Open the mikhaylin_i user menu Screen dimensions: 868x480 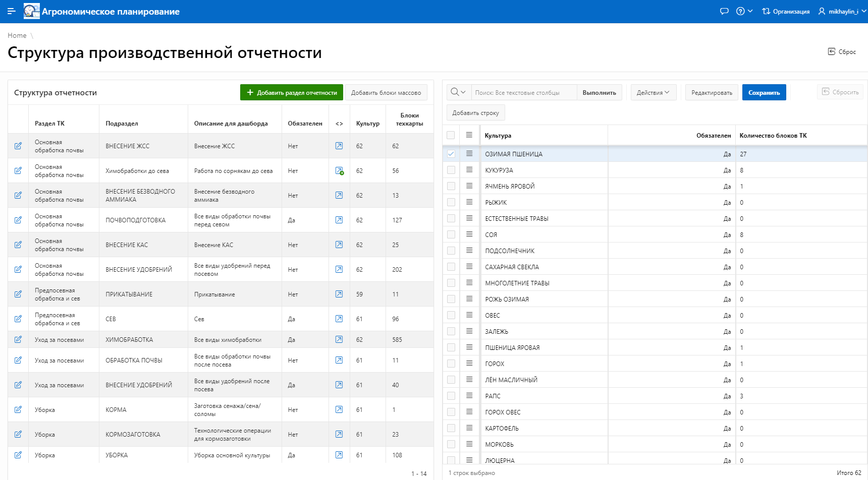tap(842, 11)
